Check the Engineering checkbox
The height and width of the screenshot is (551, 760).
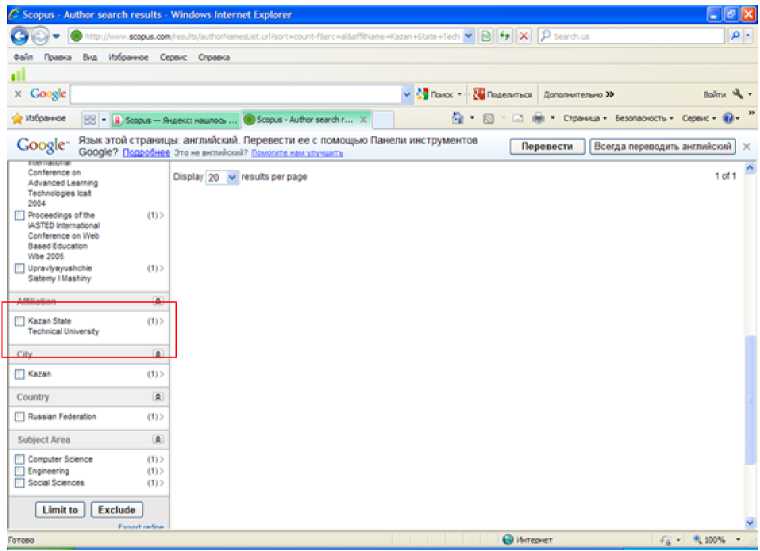pyautogui.click(x=19, y=471)
